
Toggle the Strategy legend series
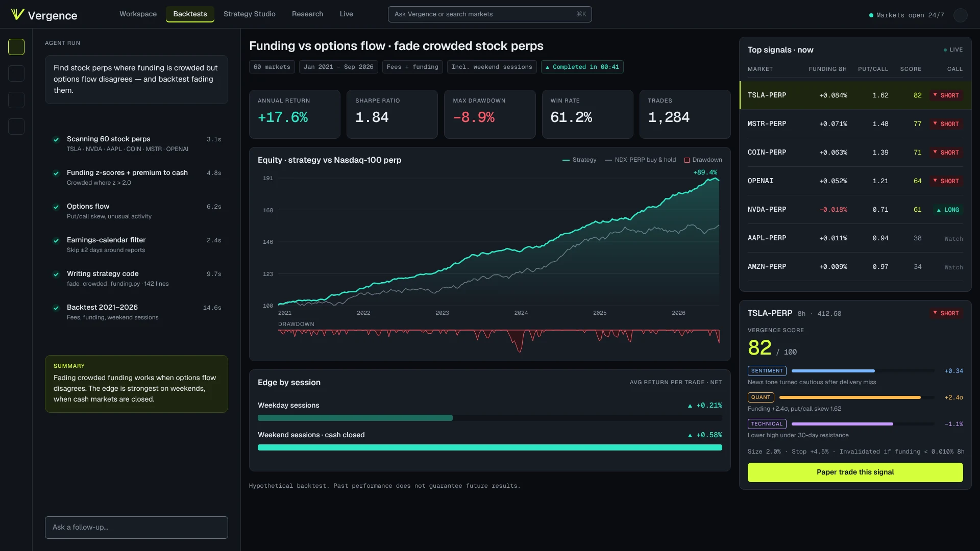579,160
